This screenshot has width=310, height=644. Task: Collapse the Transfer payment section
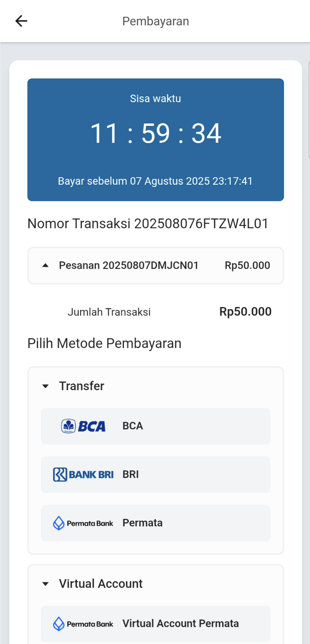pos(45,386)
